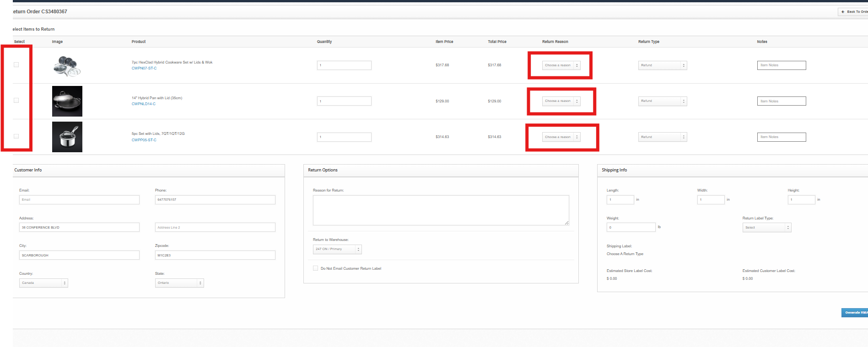Click the Choose A Return Type text

coord(625,254)
